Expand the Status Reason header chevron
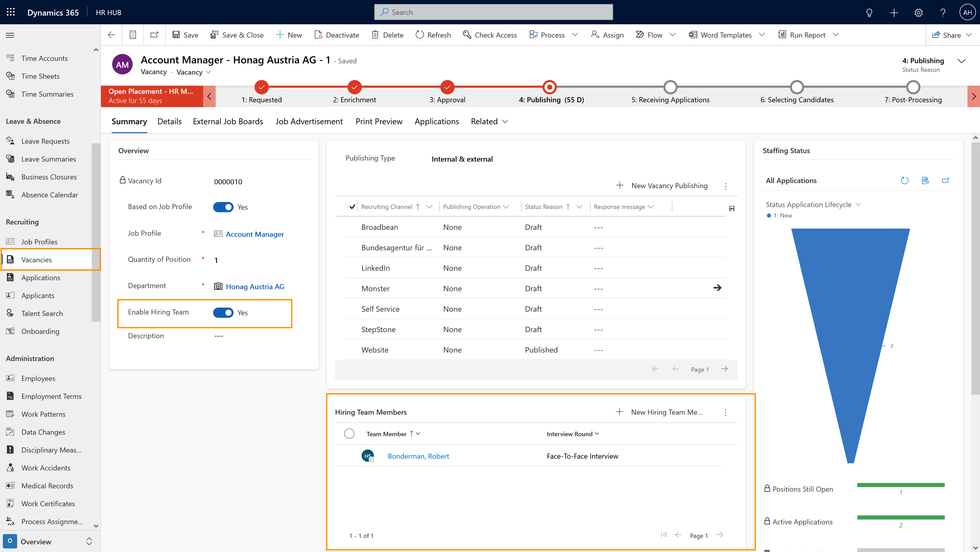The image size is (980, 552). click(961, 61)
